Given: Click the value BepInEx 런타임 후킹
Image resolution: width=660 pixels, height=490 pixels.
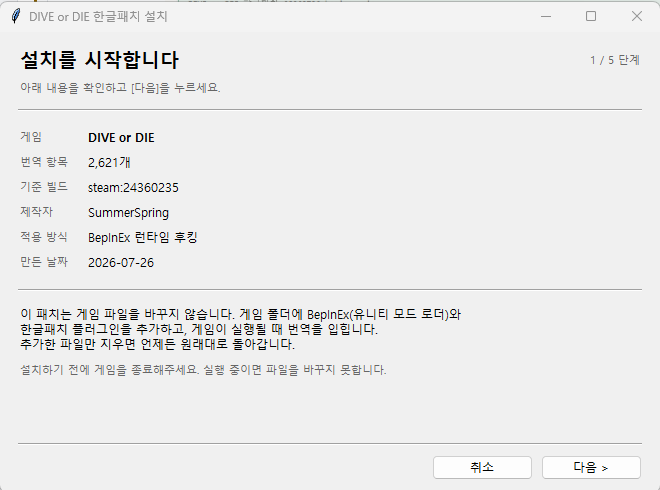Looking at the screenshot, I should 143,237.
